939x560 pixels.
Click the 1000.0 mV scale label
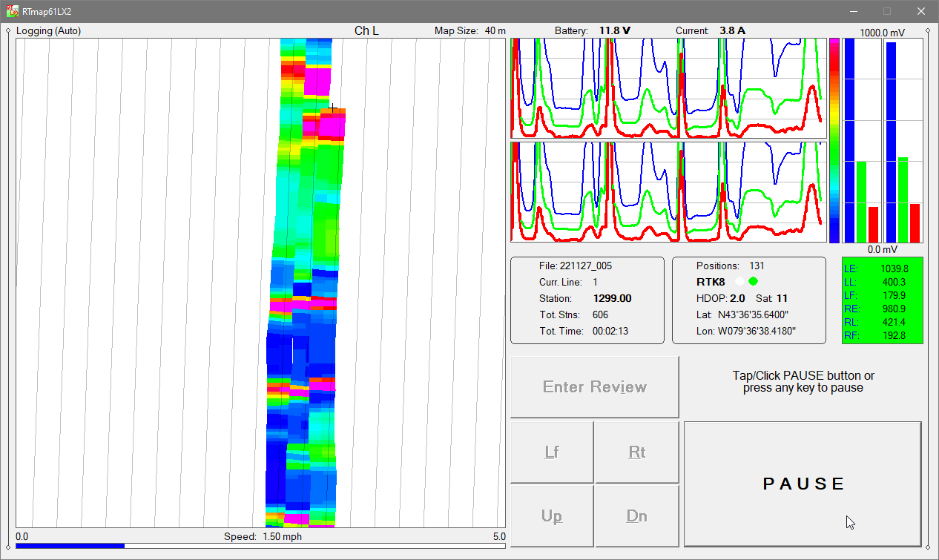882,33
